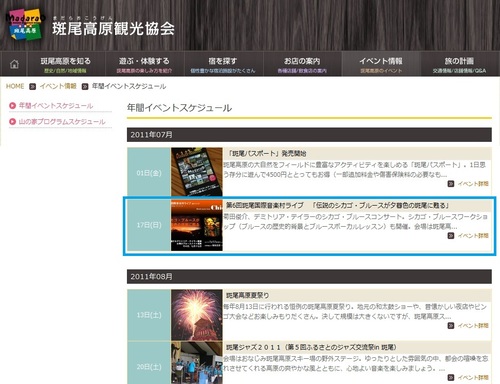This screenshot has height=384, width=500.
Task: Select 山の家プログラムスケジュール in sidebar
Action: [62, 122]
